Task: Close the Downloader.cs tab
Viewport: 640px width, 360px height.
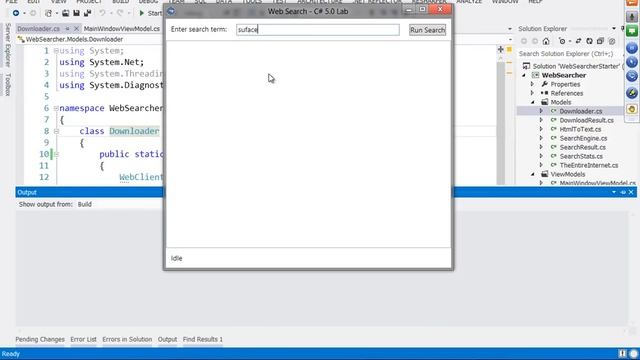Action: pos(76,29)
